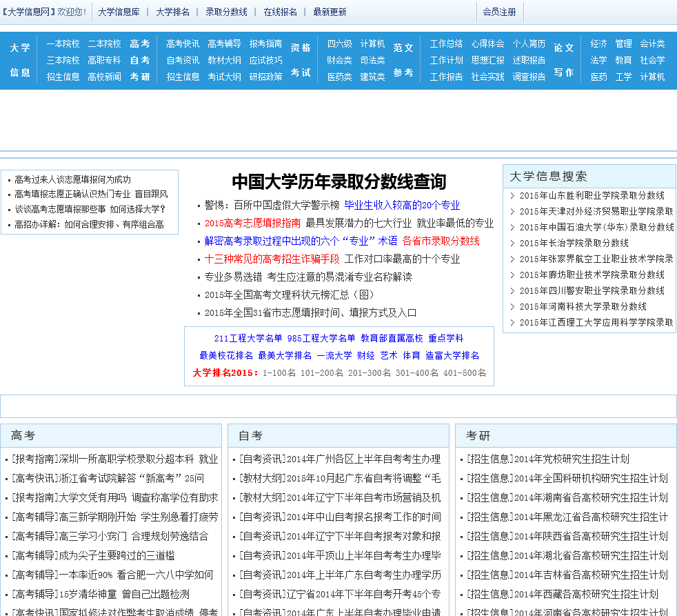Click the 自考 section heading

tap(251, 436)
